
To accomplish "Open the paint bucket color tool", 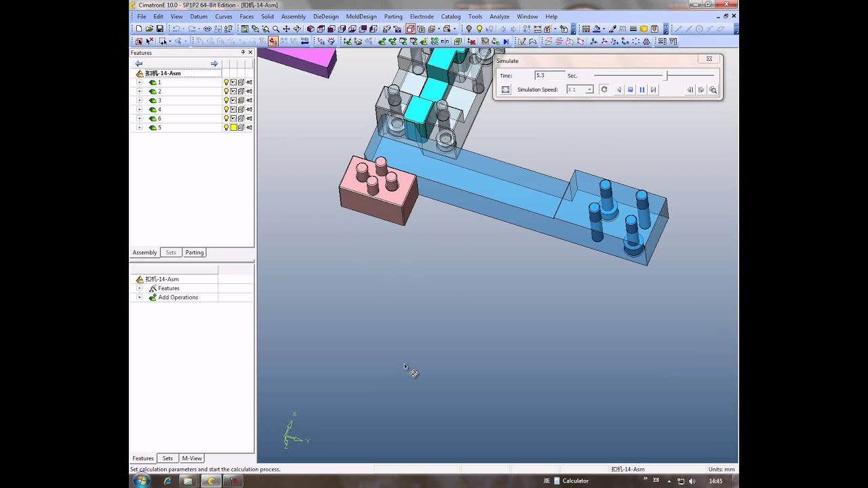I will (597, 28).
